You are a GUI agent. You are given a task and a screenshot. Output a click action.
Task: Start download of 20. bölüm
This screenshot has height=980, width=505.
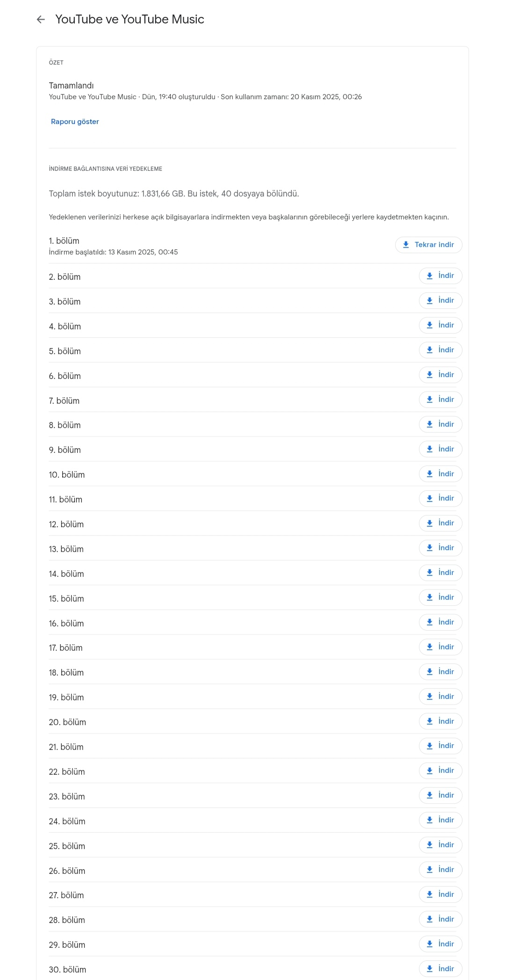[440, 721]
